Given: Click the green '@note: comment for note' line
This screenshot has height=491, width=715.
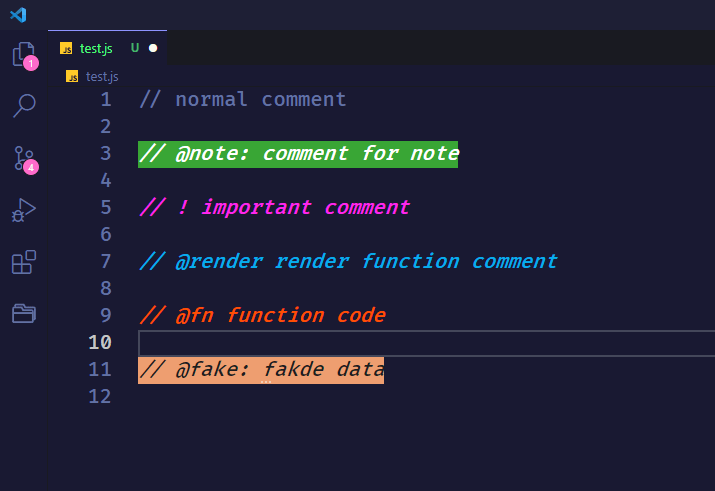Looking at the screenshot, I should coord(298,154).
